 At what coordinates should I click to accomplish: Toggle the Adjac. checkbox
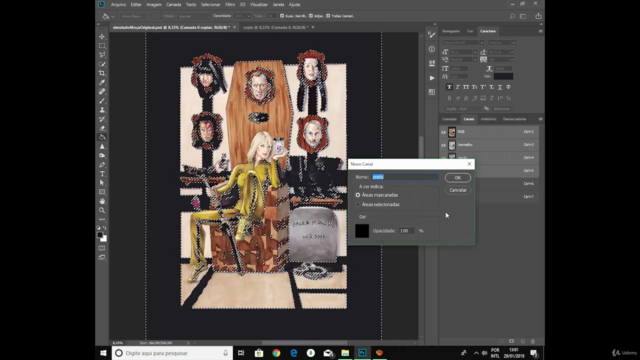311,16
